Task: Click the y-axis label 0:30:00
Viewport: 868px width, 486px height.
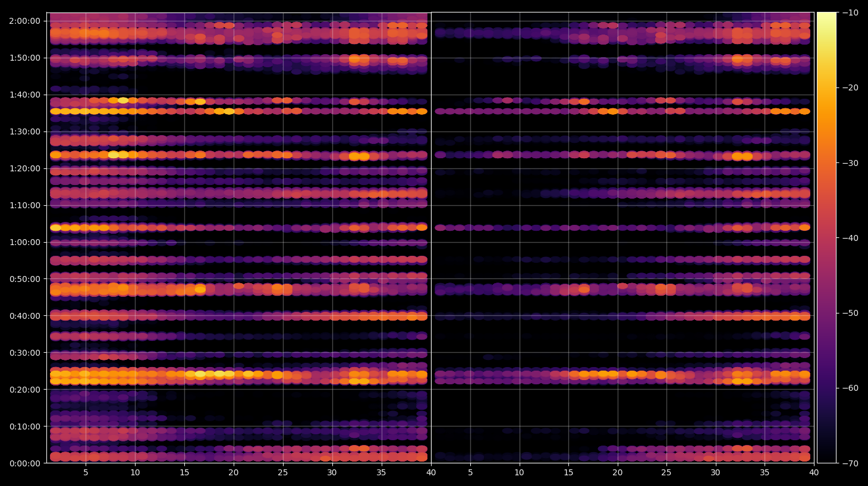Action: 24,353
